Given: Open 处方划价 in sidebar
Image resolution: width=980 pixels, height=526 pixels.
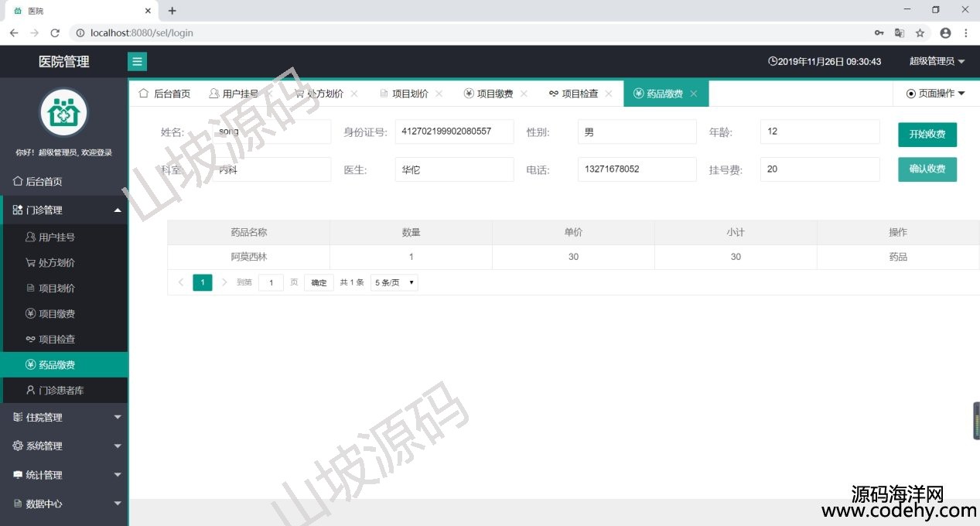Looking at the screenshot, I should (64, 262).
